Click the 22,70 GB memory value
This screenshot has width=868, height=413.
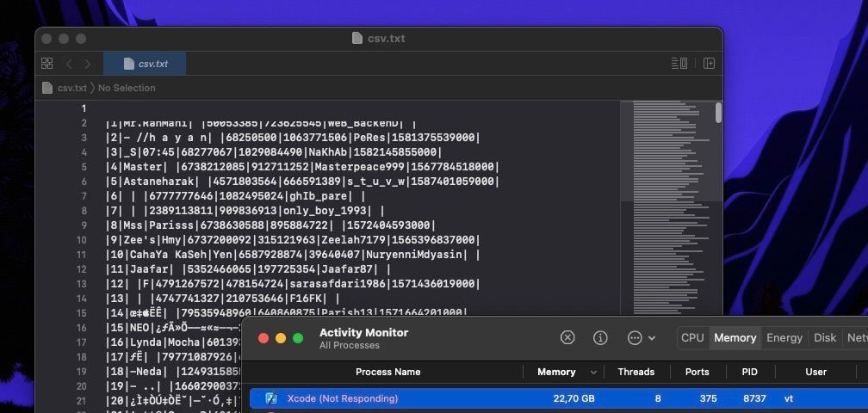click(x=573, y=398)
